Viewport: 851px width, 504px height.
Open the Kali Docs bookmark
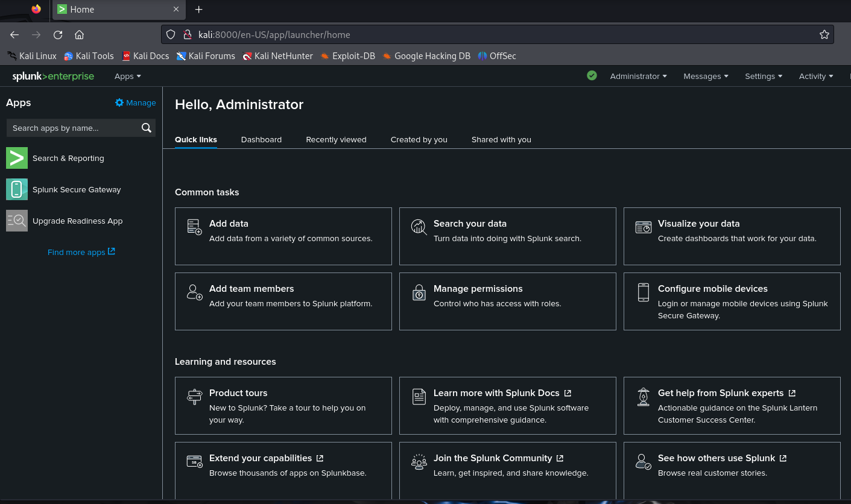tap(145, 56)
